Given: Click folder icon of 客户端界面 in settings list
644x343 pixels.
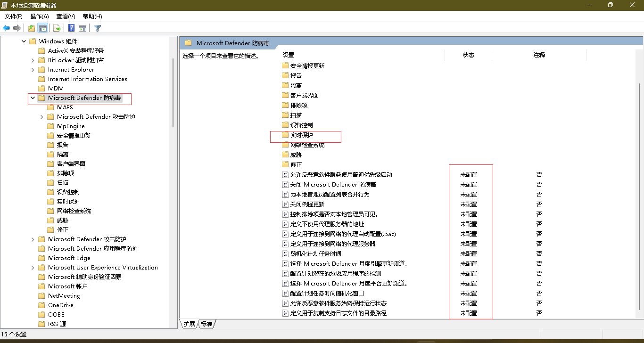Looking at the screenshot, I should [285, 95].
